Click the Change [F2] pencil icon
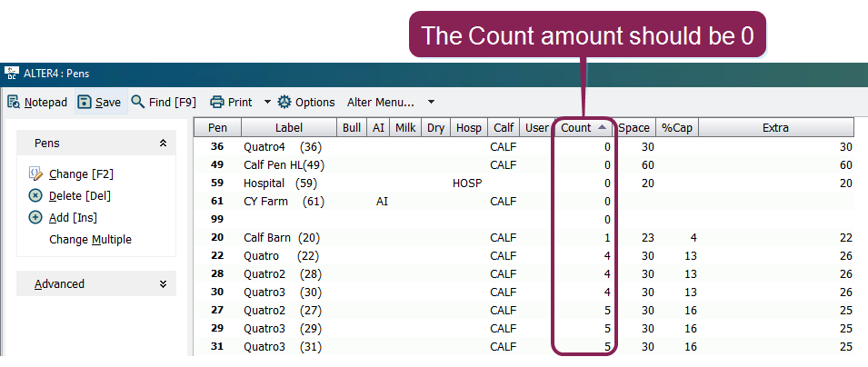The height and width of the screenshot is (367, 868). tap(35, 174)
